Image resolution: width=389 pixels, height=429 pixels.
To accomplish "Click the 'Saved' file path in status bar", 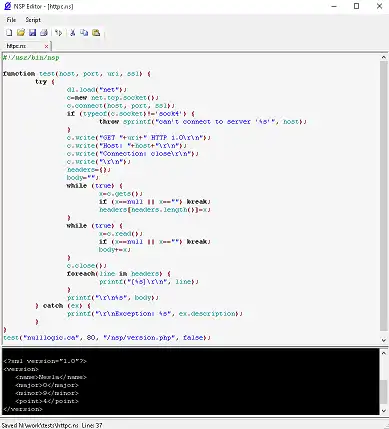I will tap(40, 425).
